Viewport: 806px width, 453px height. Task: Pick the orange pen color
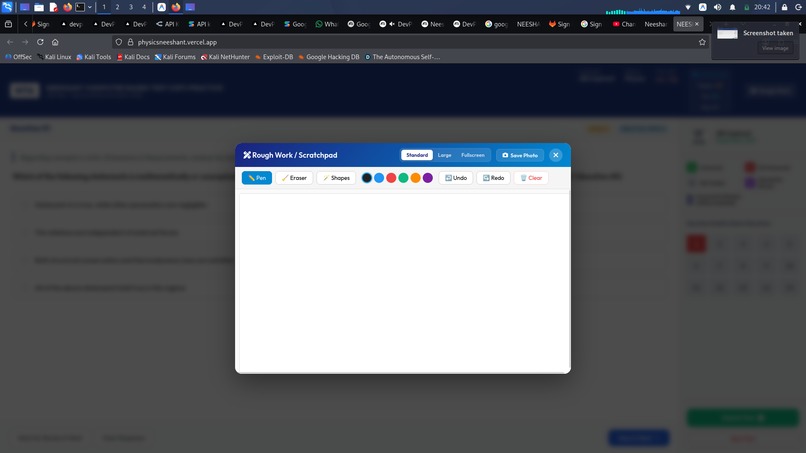point(415,178)
